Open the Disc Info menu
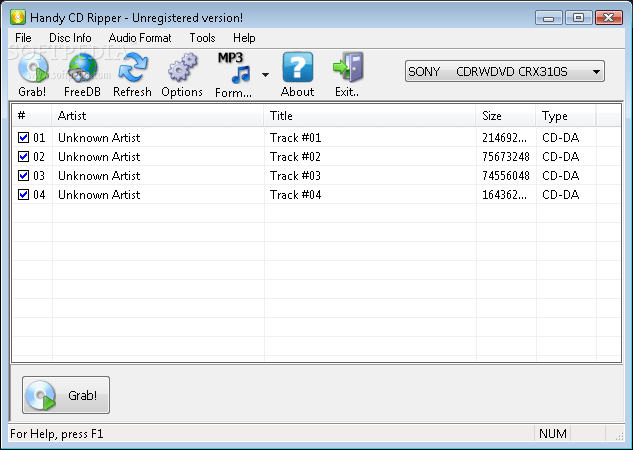 70,38
